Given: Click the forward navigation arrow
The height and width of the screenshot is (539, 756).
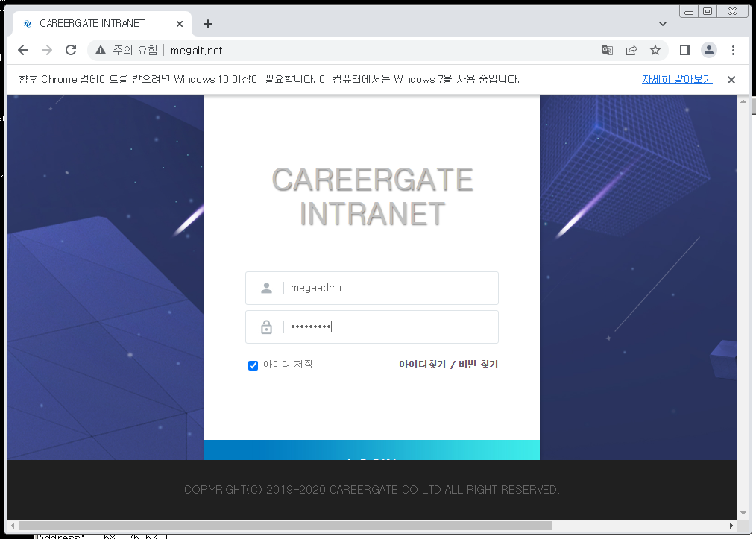Looking at the screenshot, I should tap(47, 50).
